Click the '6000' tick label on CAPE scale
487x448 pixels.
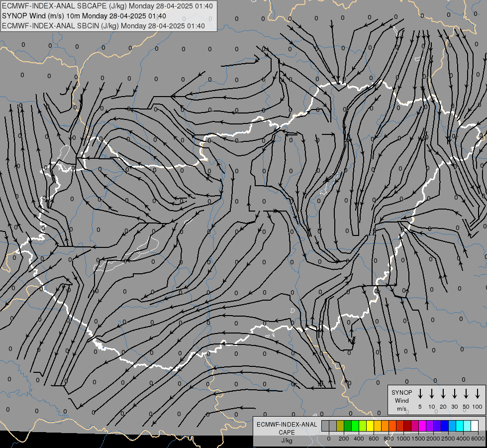pos(478,439)
